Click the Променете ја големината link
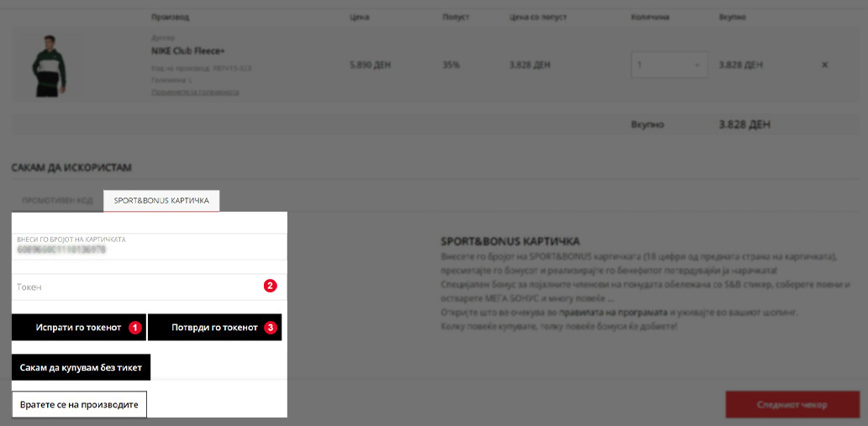Screen dimensions: 868x426 pyautogui.click(x=195, y=92)
